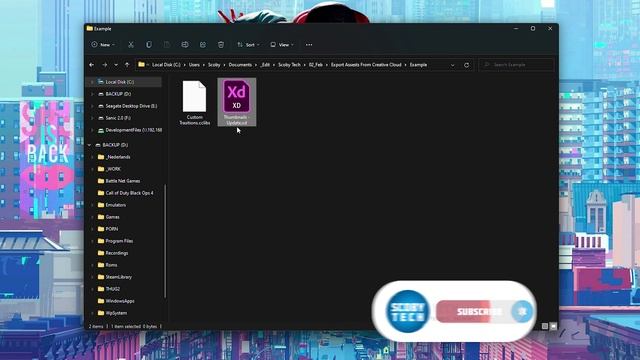Click the Scoby Tech channel logo
The image size is (640, 360).
[x=408, y=311]
